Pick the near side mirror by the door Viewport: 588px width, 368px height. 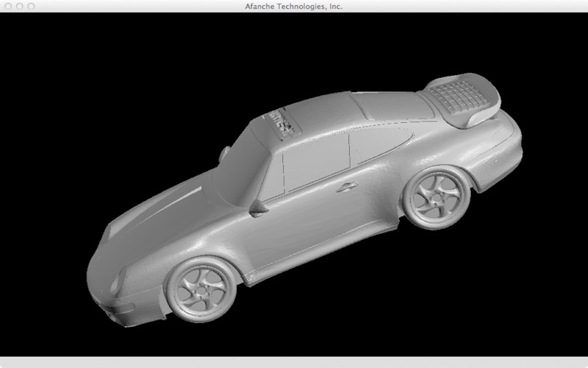(258, 208)
